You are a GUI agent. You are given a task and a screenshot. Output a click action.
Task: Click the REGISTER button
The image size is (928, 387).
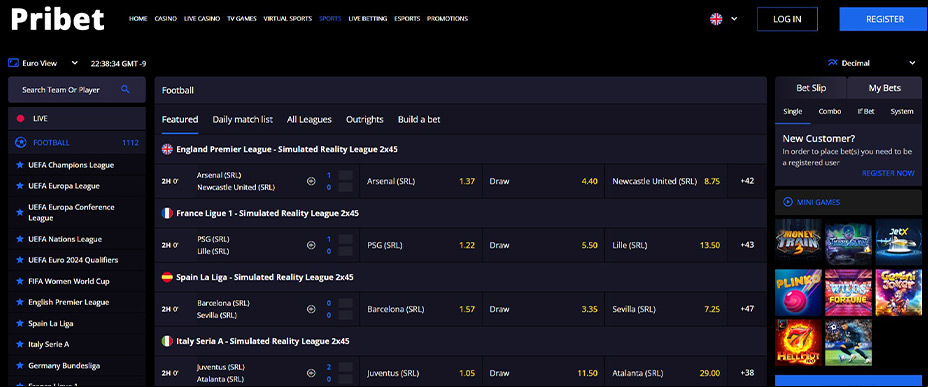click(885, 19)
